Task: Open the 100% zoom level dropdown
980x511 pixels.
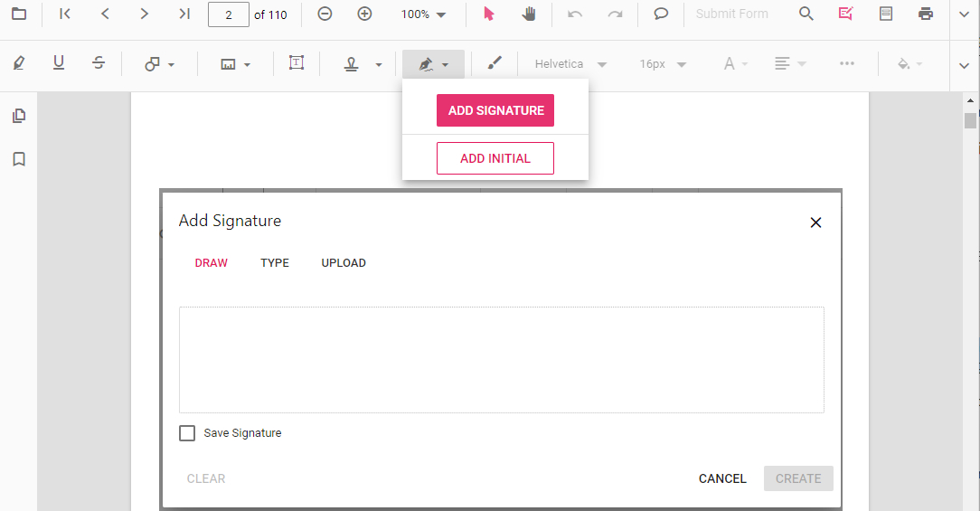Action: pos(423,14)
